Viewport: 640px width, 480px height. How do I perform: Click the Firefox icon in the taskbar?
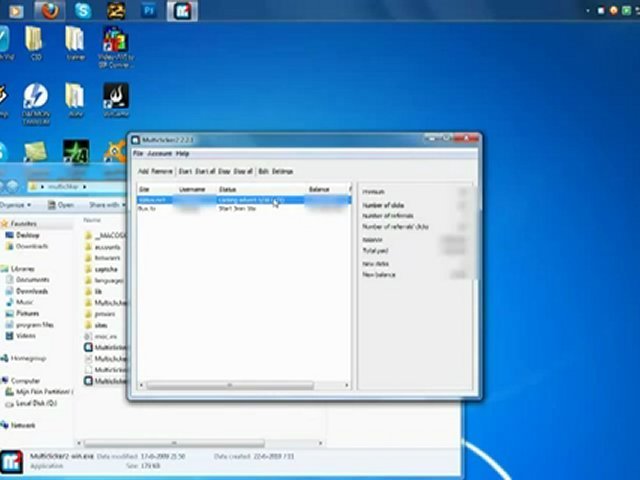click(48, 12)
